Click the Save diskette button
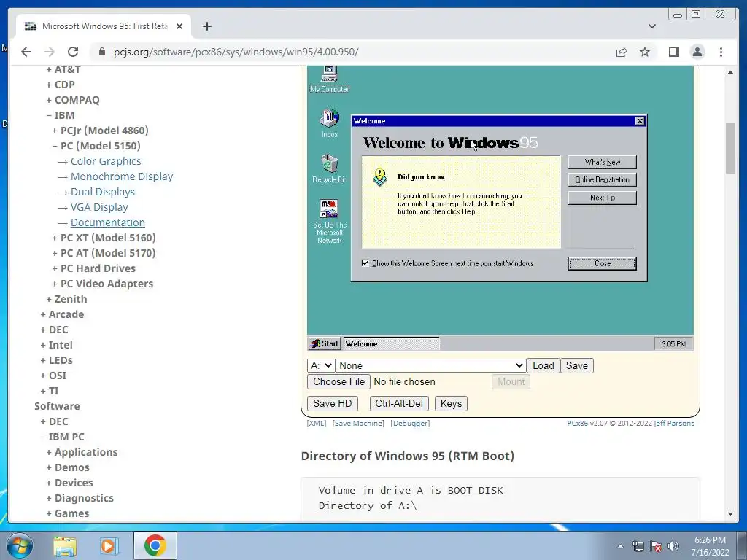The height and width of the screenshot is (560, 747). click(x=576, y=365)
